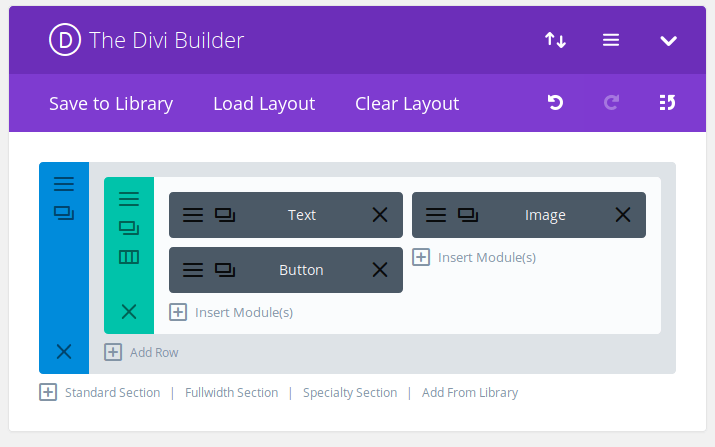Remove the Text module

(x=380, y=215)
